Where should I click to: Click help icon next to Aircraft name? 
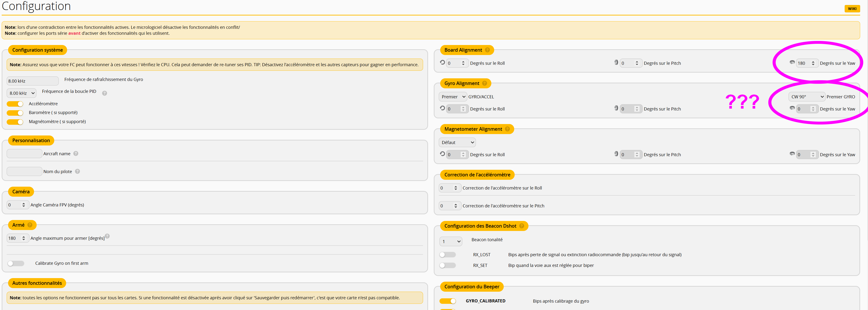76,154
